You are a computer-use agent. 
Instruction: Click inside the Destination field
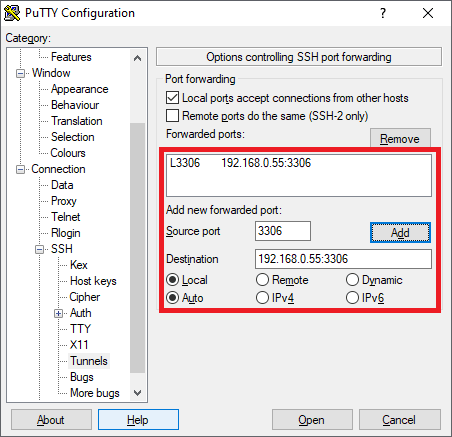coord(343,259)
